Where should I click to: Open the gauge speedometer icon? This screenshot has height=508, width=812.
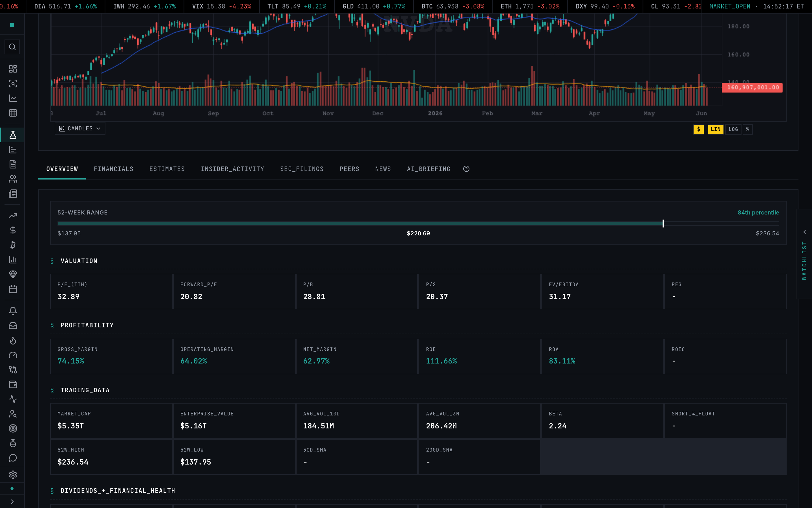click(13, 355)
